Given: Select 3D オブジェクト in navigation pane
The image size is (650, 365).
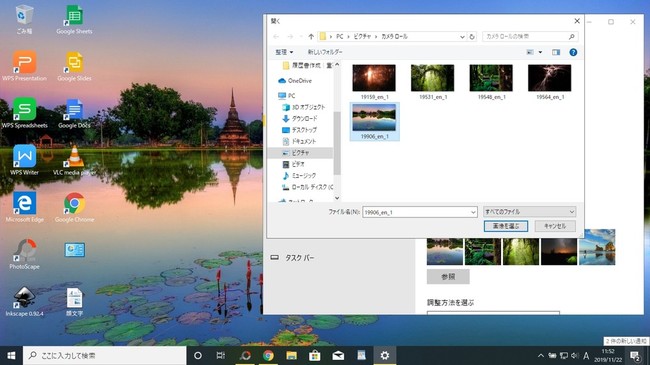Looking at the screenshot, I should click(304, 107).
